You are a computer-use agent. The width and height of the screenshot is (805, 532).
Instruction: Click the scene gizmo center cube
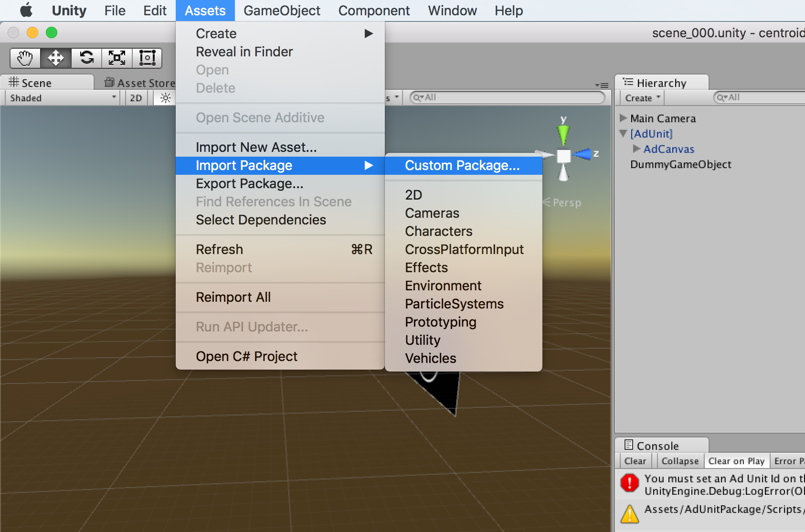pyautogui.click(x=564, y=156)
